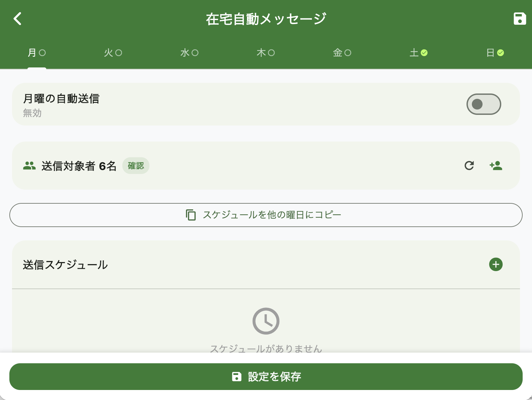Open the 金 (Friday) tab

coord(342,52)
